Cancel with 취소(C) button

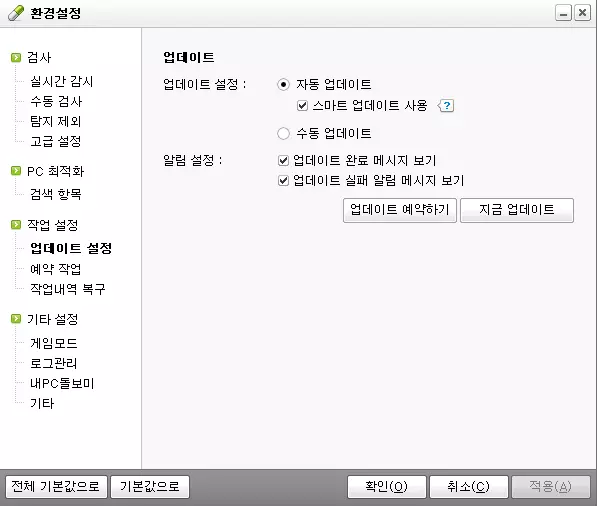[469, 487]
